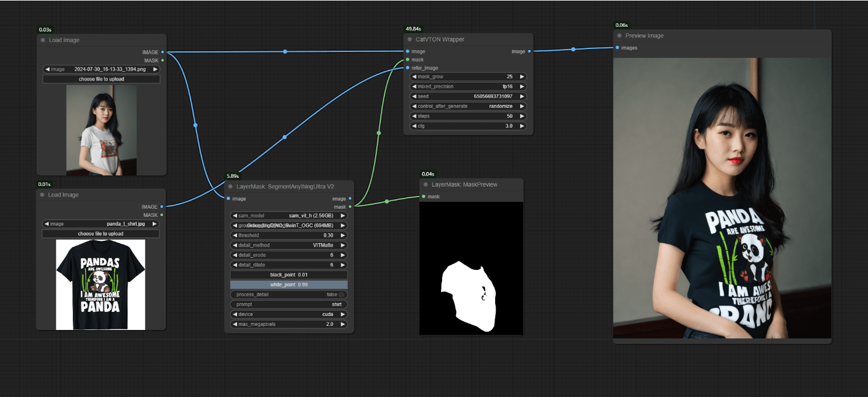The image size is (868, 397).
Task: Decrease detail_erode with its left arrow
Action: [x=235, y=255]
